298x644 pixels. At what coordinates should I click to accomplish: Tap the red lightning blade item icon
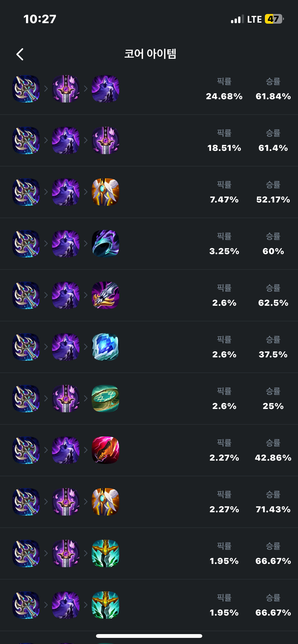pyautogui.click(x=105, y=450)
